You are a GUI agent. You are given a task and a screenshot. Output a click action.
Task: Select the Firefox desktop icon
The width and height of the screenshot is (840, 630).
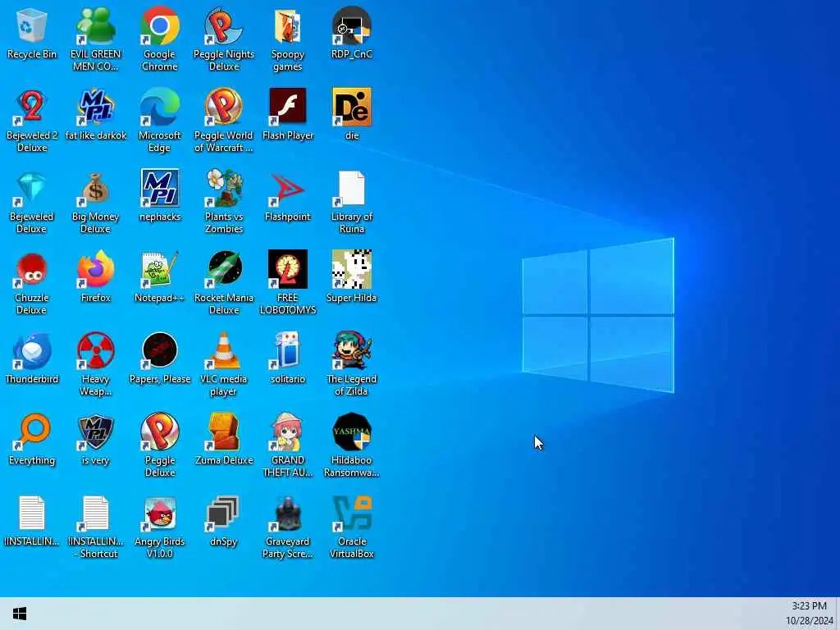pyautogui.click(x=95, y=269)
